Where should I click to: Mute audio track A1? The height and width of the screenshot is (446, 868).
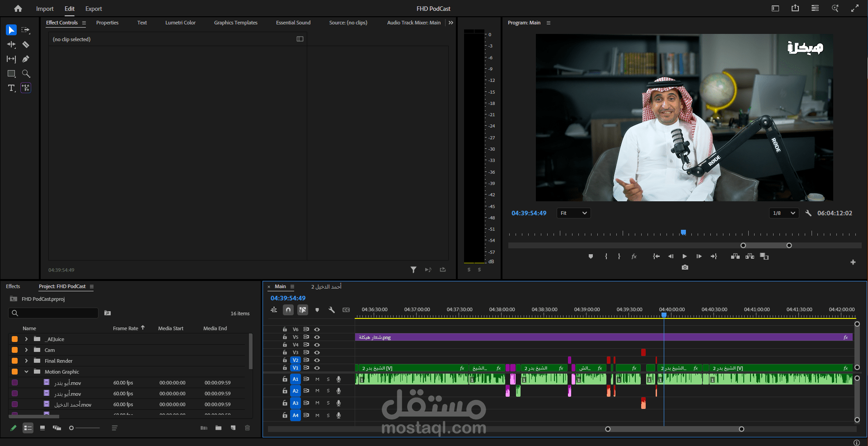pos(317,379)
